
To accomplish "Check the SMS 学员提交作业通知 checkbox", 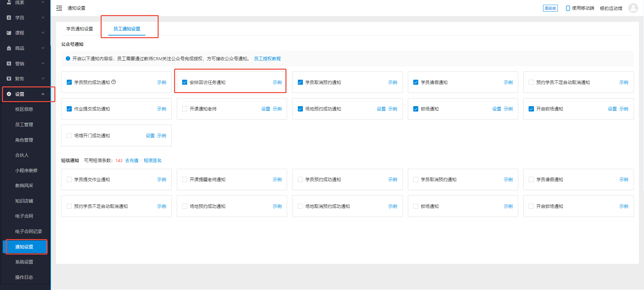I will pyautogui.click(x=69, y=179).
